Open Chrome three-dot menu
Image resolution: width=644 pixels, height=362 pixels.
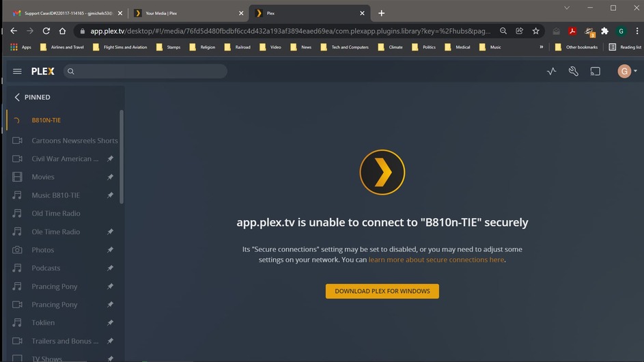(637, 31)
